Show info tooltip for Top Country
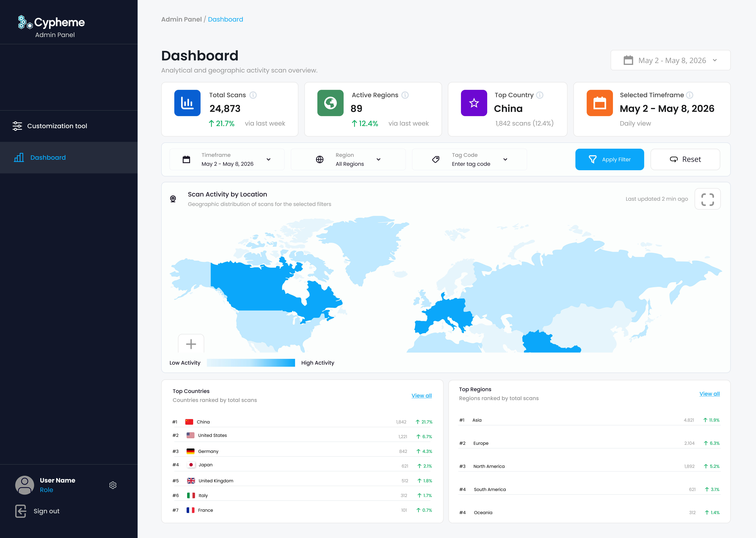 540,95
